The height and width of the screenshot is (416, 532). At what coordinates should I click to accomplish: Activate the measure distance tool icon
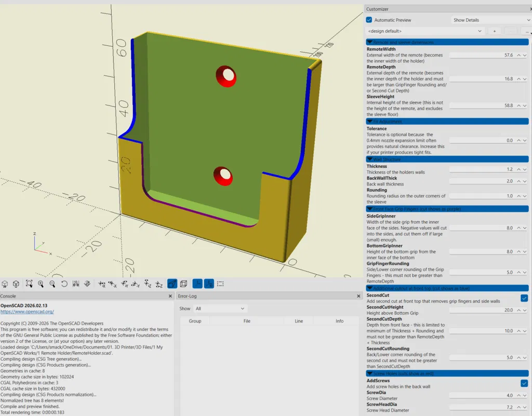pyautogui.click(x=76, y=284)
